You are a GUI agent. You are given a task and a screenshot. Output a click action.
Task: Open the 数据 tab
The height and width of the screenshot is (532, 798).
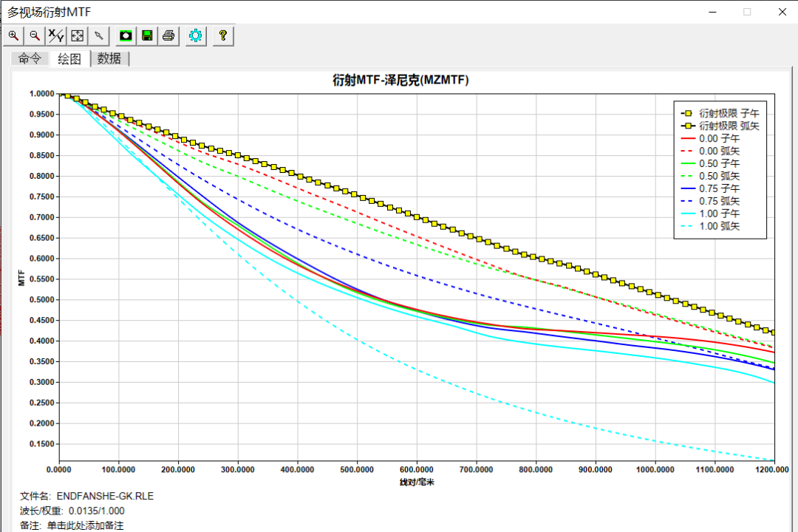click(109, 58)
